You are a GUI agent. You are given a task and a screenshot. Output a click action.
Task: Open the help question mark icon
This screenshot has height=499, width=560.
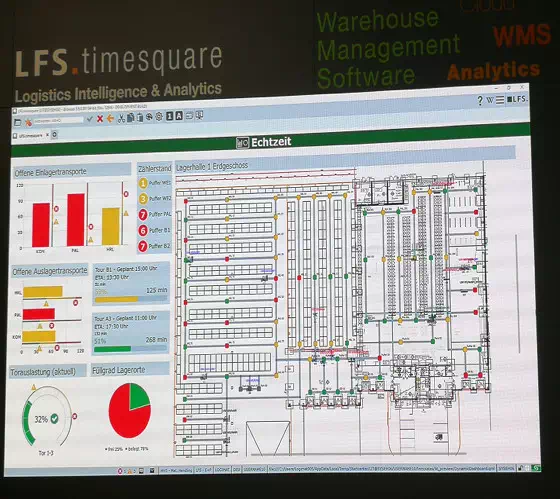480,101
